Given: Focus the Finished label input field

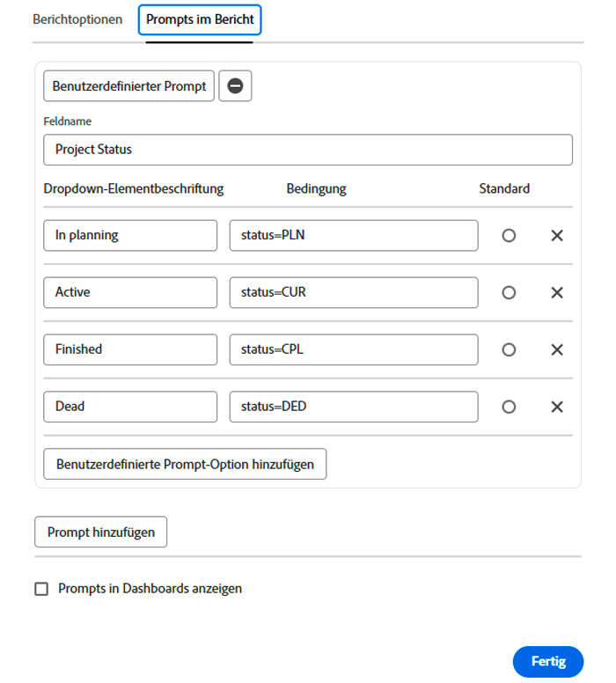Looking at the screenshot, I should (130, 349).
